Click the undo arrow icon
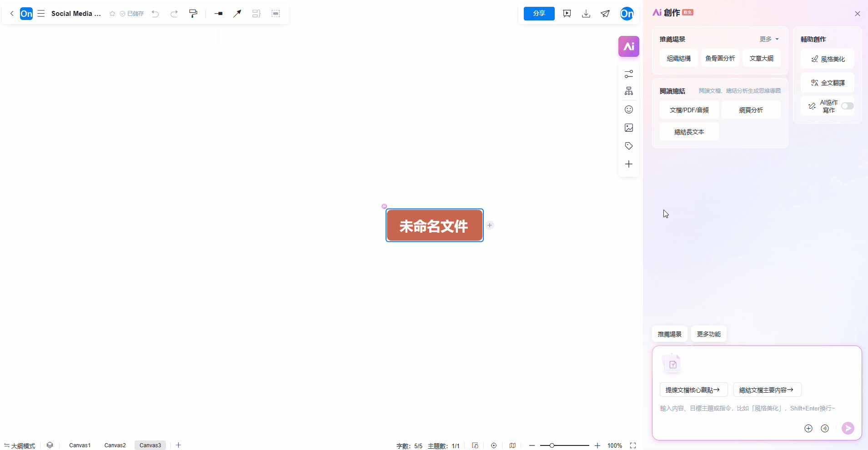The width and height of the screenshot is (868, 450). 155,14
